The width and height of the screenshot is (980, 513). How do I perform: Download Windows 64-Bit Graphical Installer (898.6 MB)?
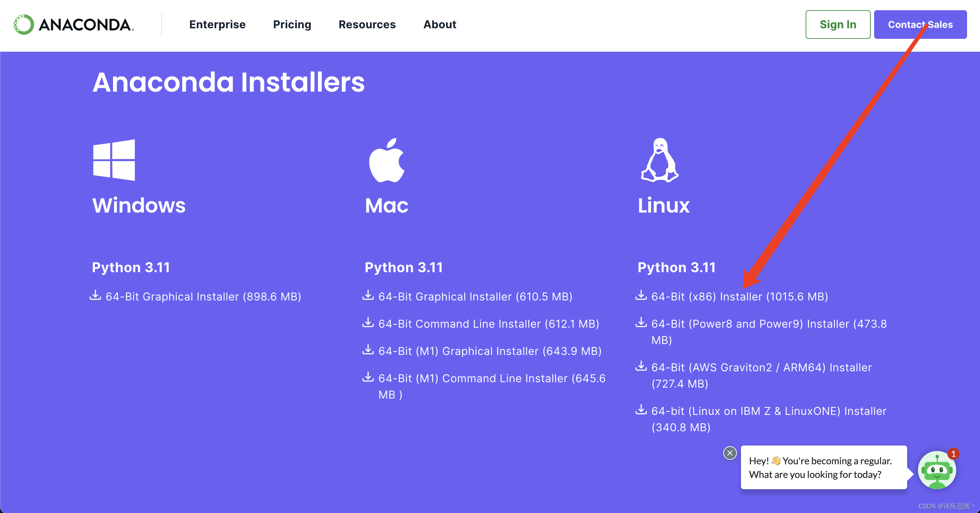pos(203,296)
